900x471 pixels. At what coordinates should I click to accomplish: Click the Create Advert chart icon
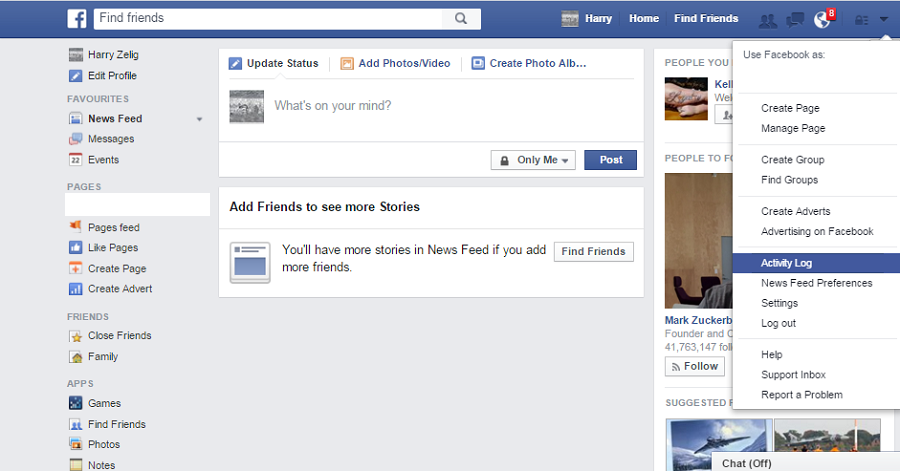(x=76, y=289)
